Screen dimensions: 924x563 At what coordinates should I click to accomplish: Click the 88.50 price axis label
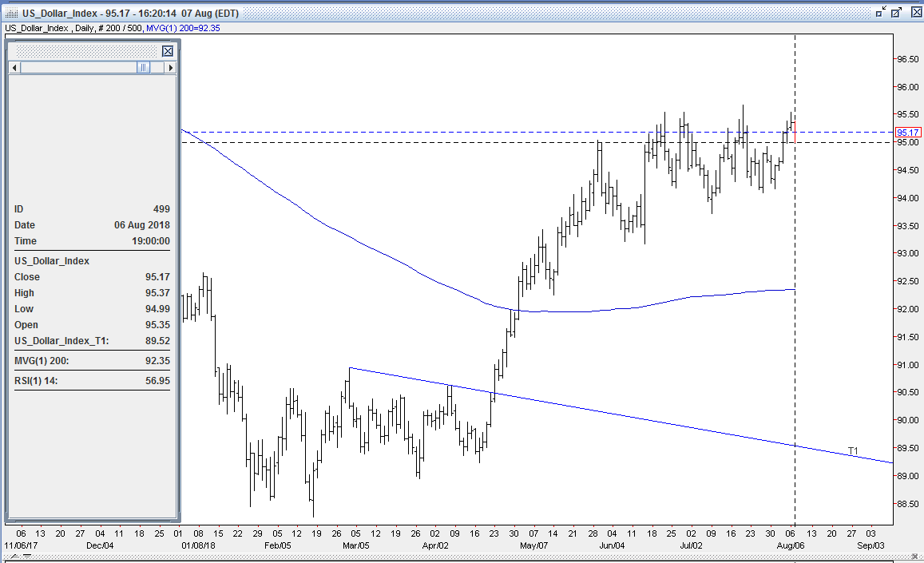tap(907, 504)
